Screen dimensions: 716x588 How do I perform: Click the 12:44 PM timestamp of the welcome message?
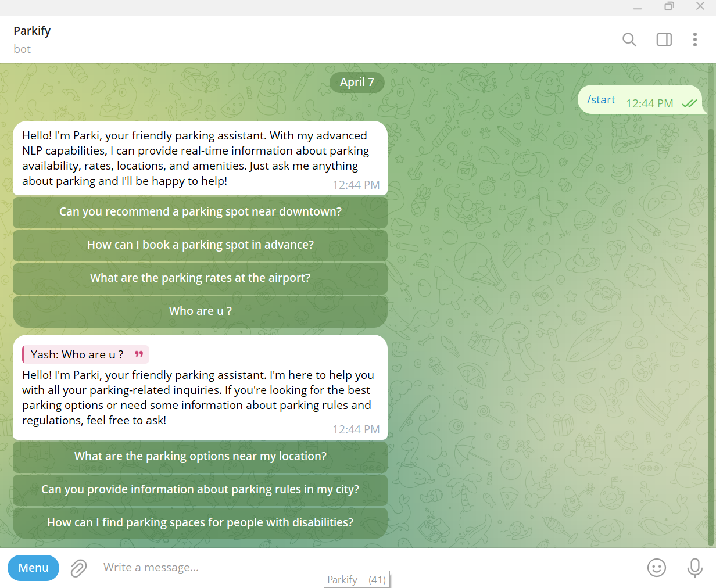tap(356, 185)
